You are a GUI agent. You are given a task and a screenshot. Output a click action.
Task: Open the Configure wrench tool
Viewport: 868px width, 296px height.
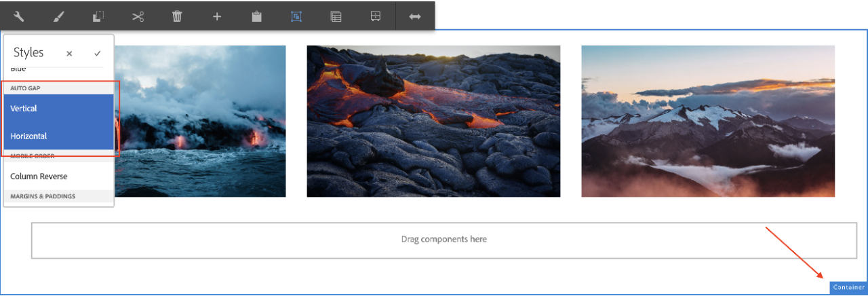click(19, 16)
